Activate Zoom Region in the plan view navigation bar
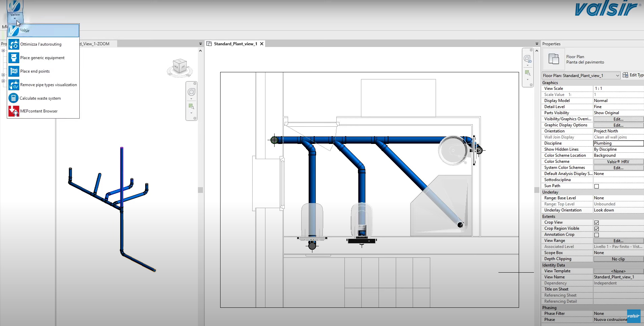The image size is (644, 326). tap(527, 73)
